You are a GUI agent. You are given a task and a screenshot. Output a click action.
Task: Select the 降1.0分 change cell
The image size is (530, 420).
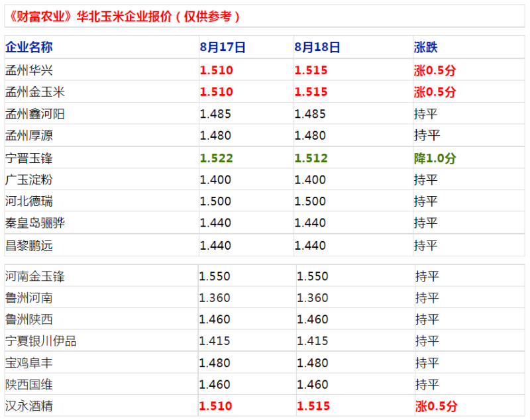pos(435,158)
